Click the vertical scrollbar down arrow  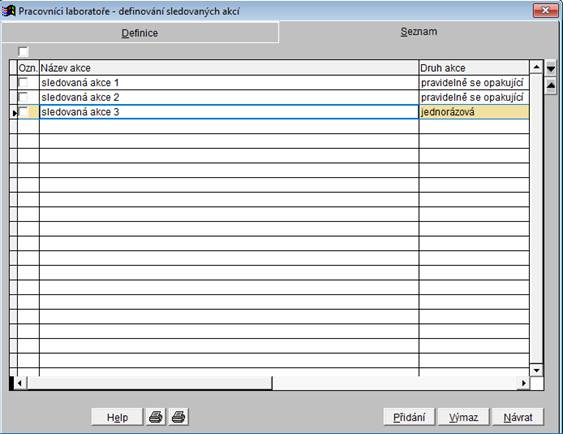[x=536, y=370]
